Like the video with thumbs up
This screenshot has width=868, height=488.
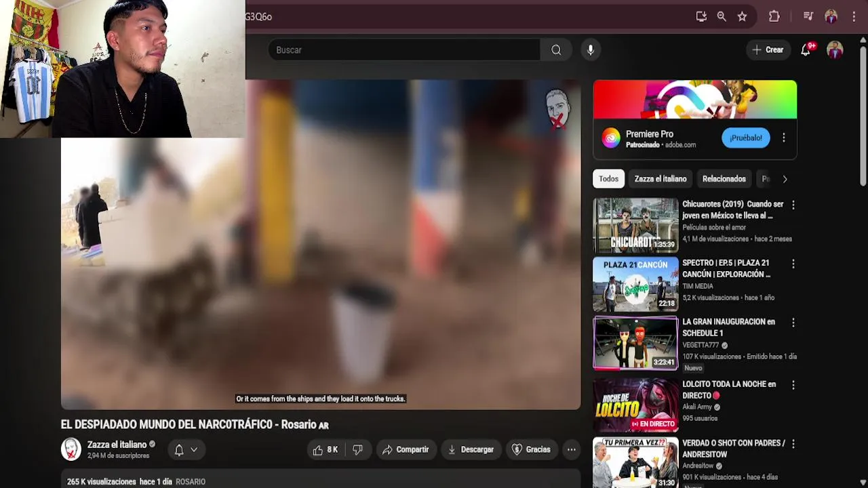click(325, 449)
